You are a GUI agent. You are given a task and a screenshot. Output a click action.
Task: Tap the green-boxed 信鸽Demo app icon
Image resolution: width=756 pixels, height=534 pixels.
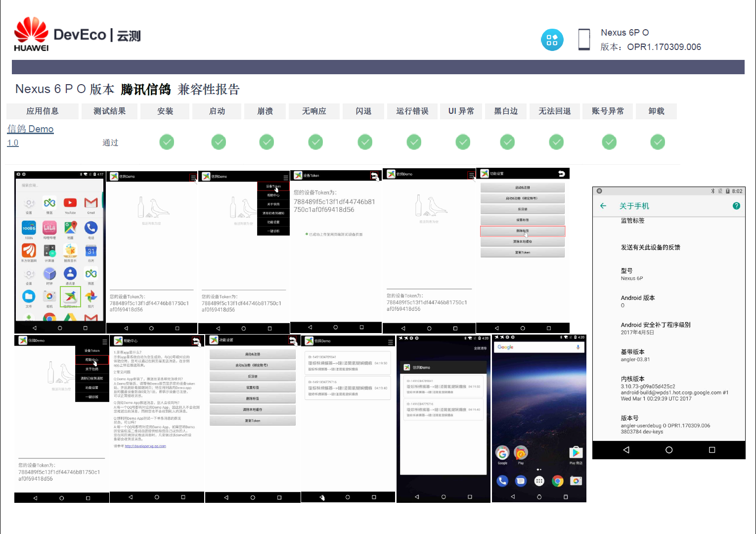(70, 297)
